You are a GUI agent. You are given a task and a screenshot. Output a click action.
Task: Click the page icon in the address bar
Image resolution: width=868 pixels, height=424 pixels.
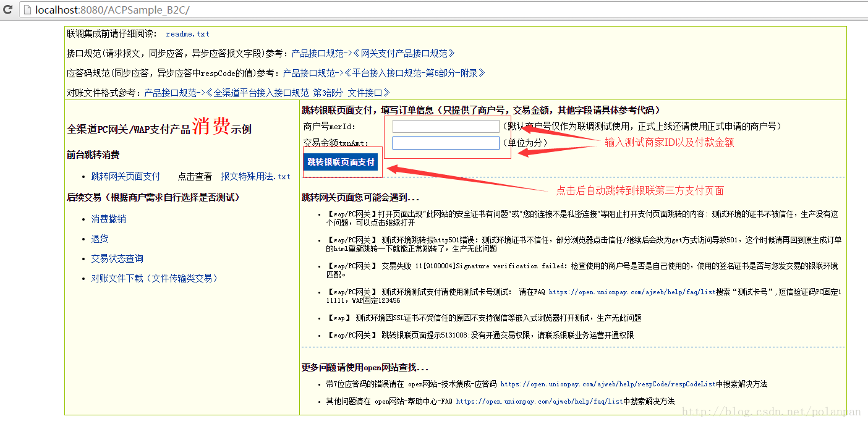point(27,10)
